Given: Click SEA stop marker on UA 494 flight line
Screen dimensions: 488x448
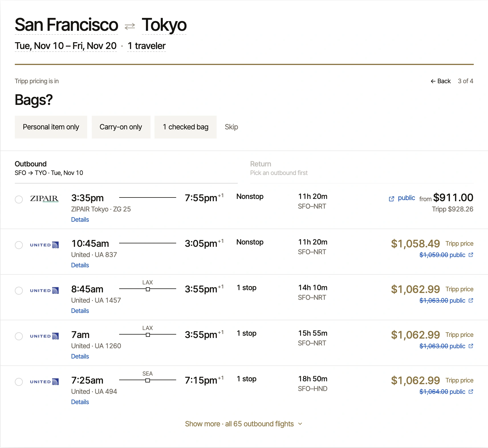Looking at the screenshot, I should tap(148, 380).
